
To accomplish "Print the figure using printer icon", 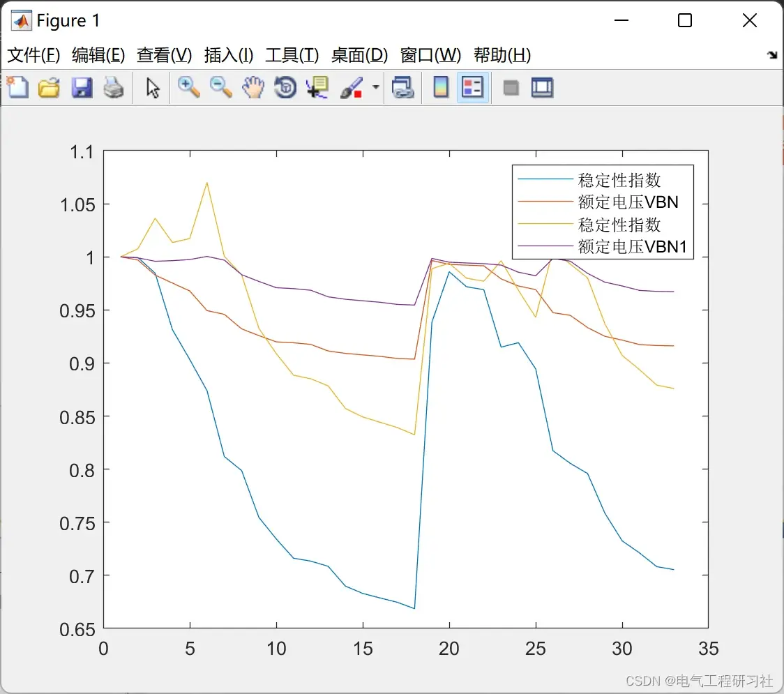I will (x=114, y=87).
